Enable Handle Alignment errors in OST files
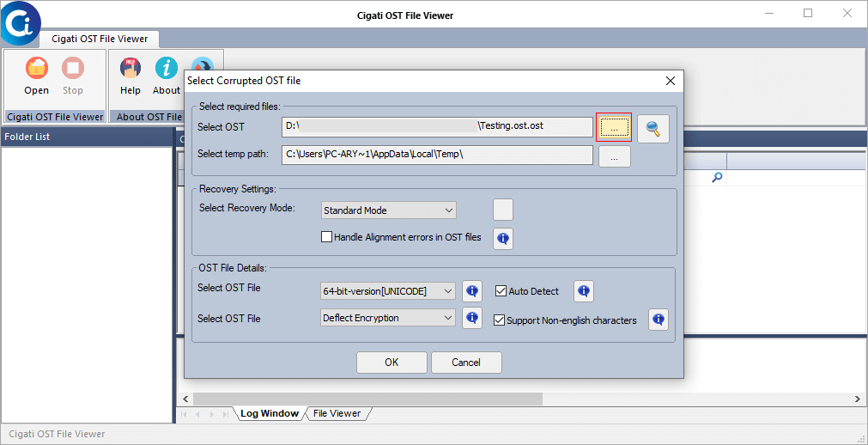Screen dimensions: 868x445 [326, 237]
